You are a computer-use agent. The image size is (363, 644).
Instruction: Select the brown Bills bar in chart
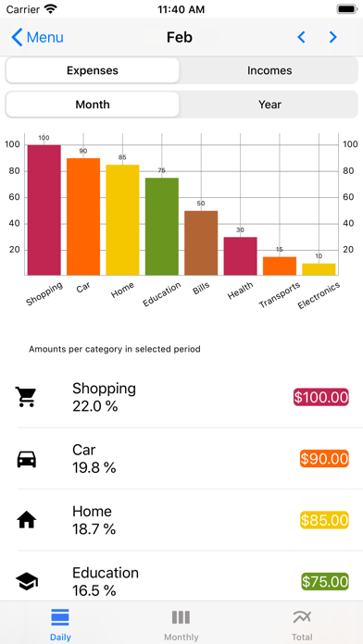point(201,242)
